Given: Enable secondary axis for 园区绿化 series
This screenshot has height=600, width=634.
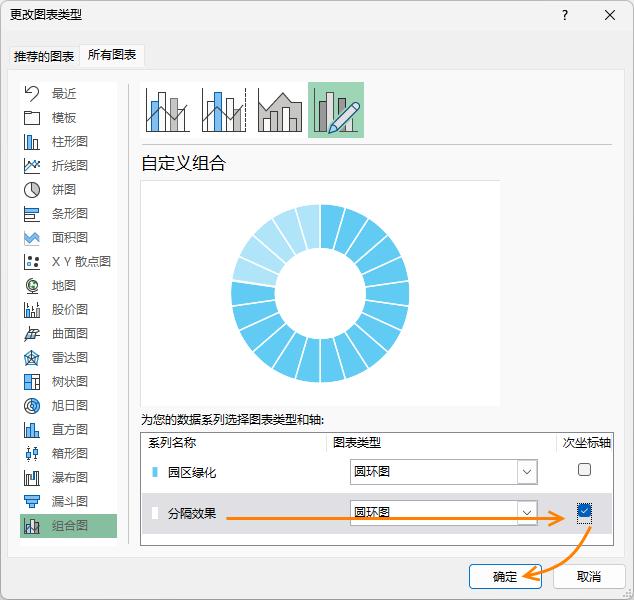Looking at the screenshot, I should [x=585, y=470].
